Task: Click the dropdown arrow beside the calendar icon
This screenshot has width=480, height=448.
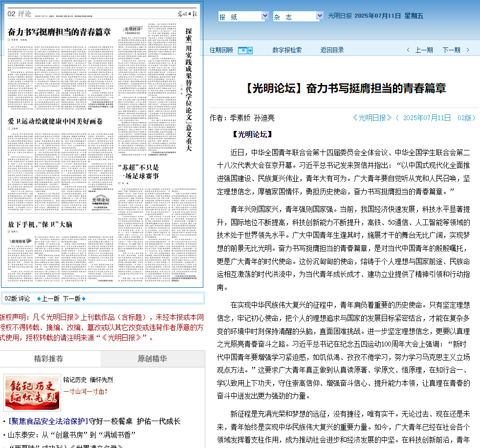Action: [250, 50]
